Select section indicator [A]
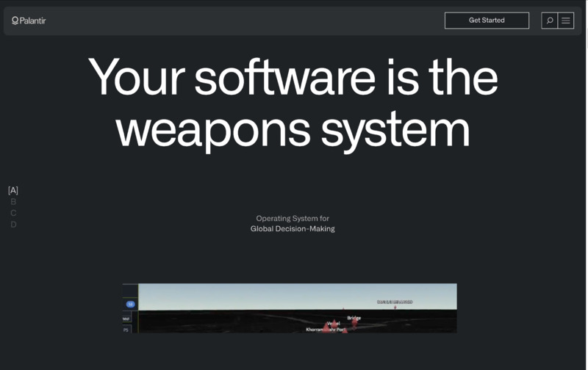The width and height of the screenshot is (588, 370). (13, 190)
